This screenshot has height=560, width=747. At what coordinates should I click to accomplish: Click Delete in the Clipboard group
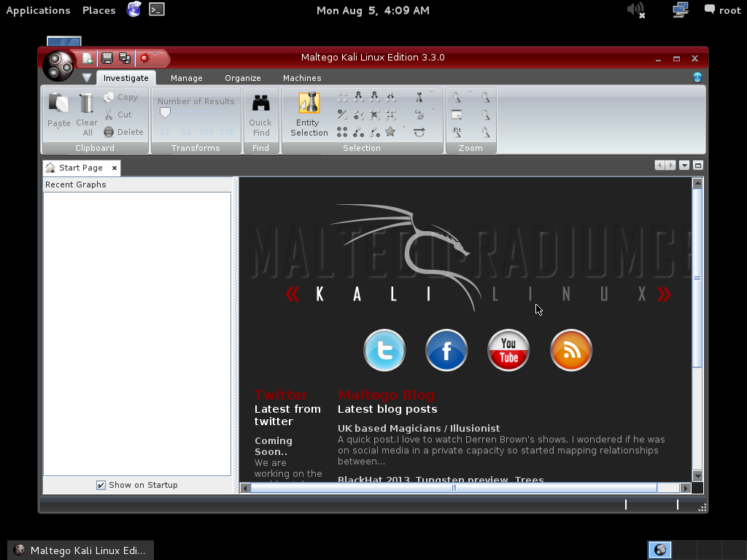(x=123, y=132)
